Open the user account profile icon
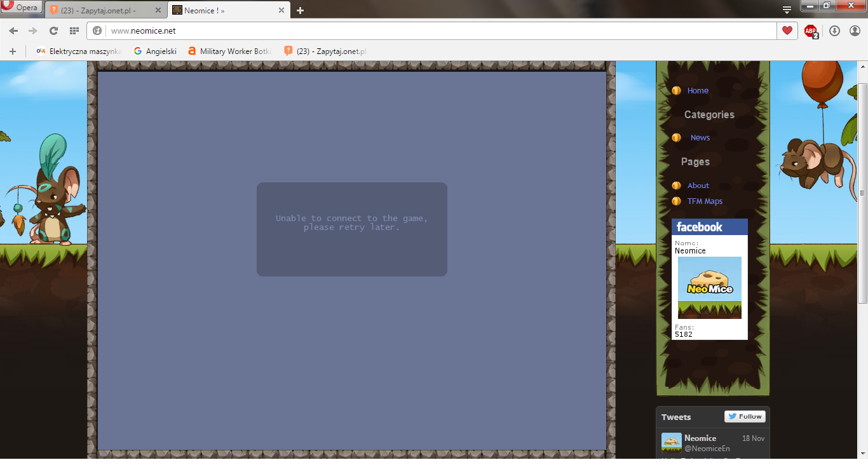This screenshot has width=868, height=474. coord(855,30)
